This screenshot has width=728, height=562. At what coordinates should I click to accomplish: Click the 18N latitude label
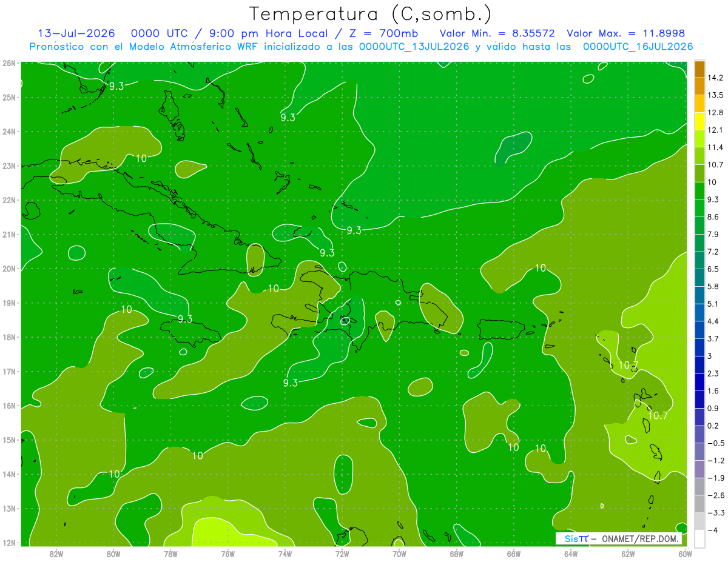(9, 337)
